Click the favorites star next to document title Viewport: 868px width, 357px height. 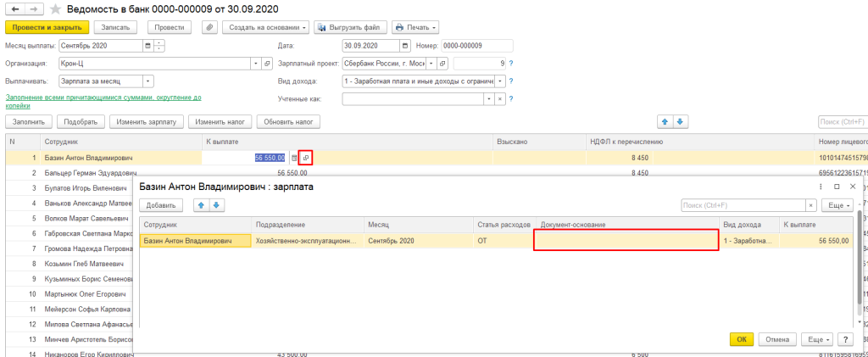[56, 8]
